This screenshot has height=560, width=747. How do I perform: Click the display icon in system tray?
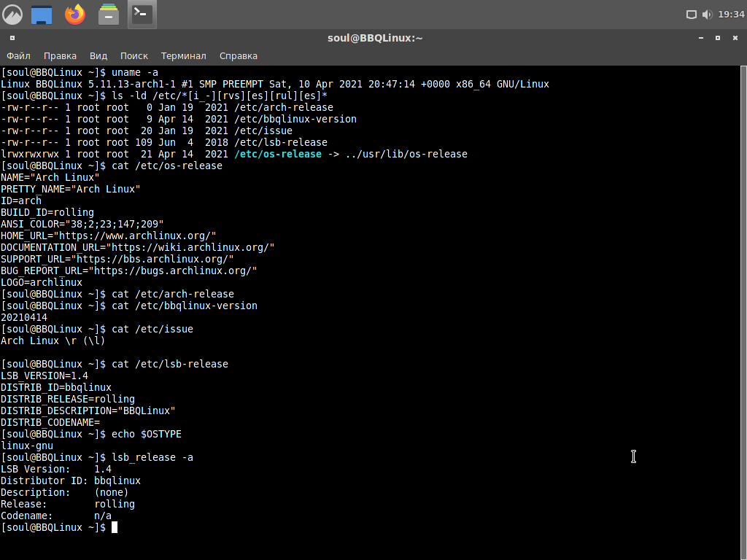click(692, 15)
